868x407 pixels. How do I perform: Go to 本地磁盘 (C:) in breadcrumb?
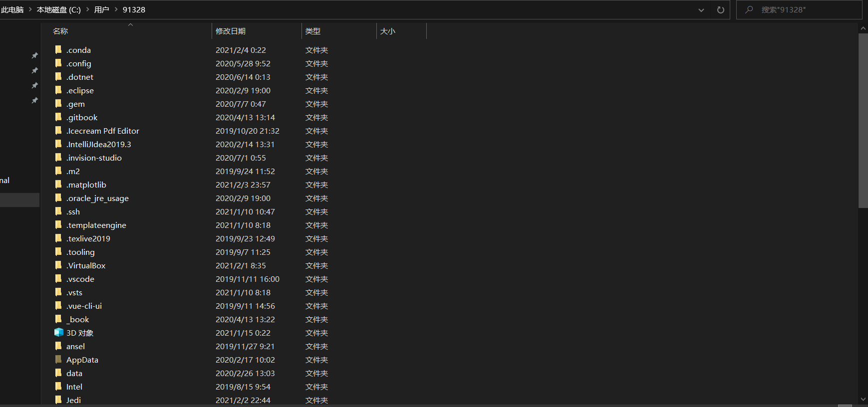[58, 9]
